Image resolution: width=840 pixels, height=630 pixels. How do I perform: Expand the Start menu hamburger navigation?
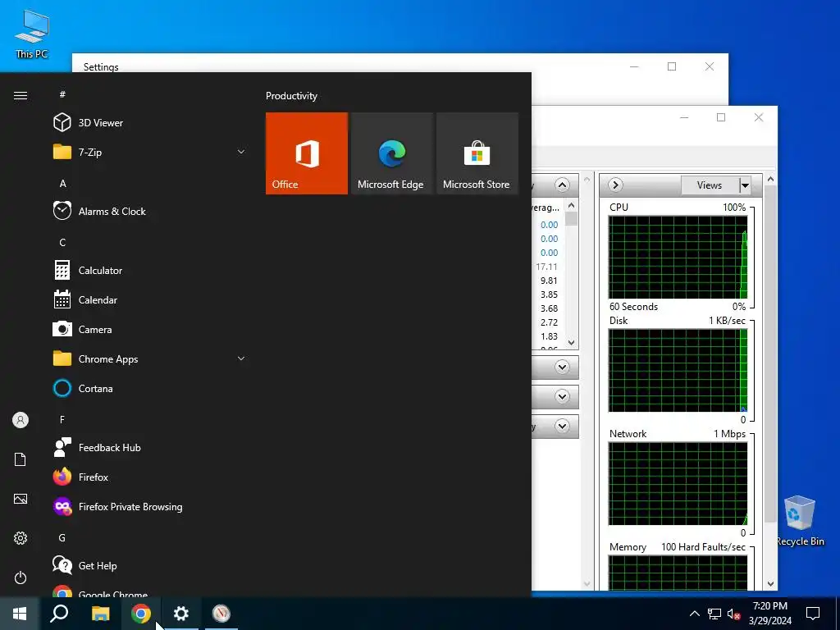point(21,95)
